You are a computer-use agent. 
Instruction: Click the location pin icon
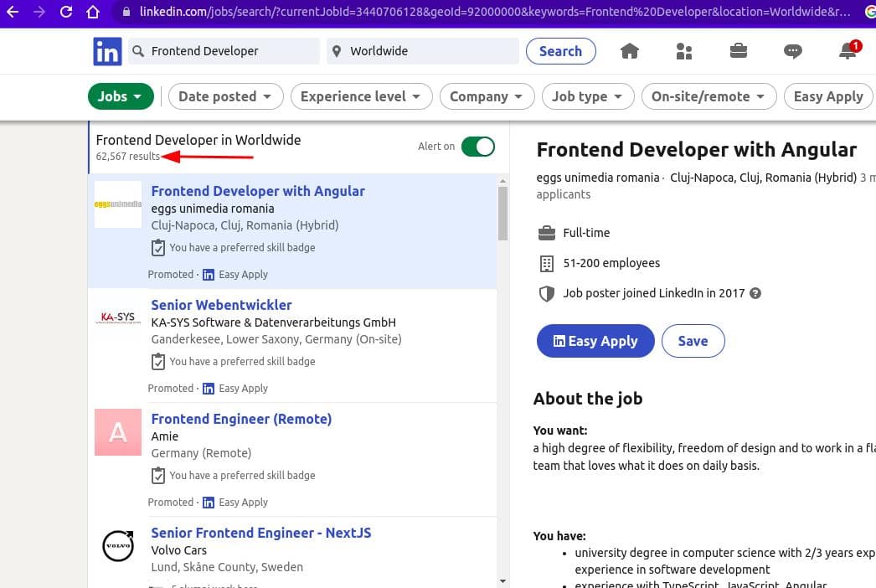click(337, 51)
